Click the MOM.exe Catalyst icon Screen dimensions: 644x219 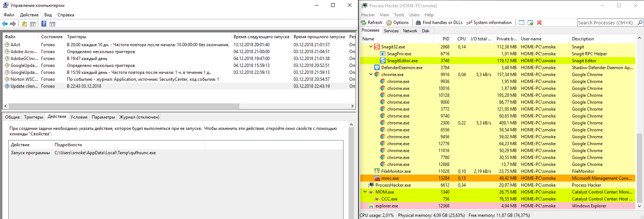pos(371,192)
